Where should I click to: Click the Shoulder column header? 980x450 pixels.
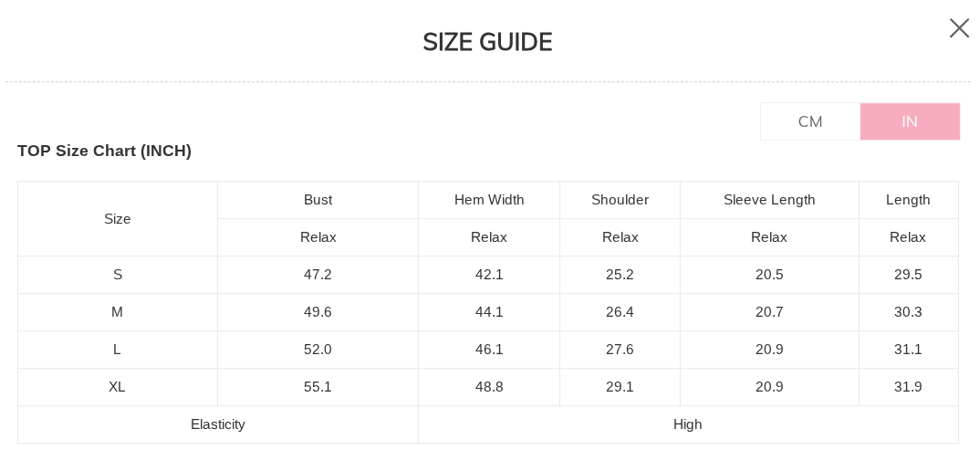tap(620, 200)
